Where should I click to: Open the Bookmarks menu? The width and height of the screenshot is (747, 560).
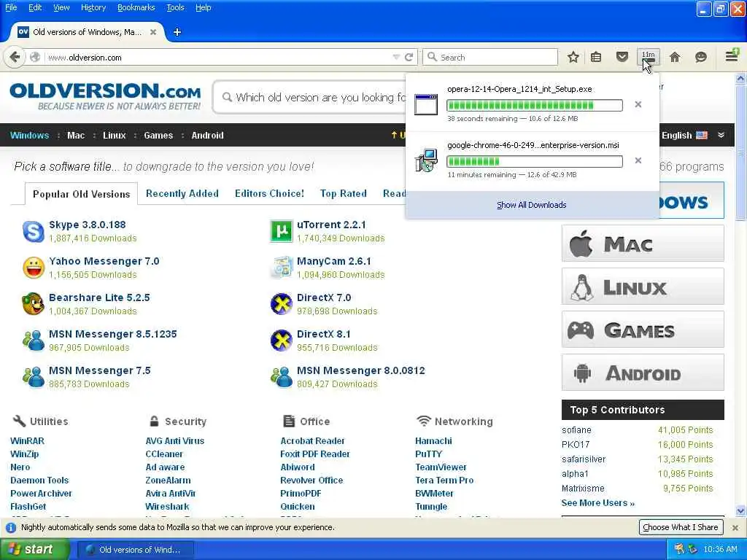[x=136, y=7]
